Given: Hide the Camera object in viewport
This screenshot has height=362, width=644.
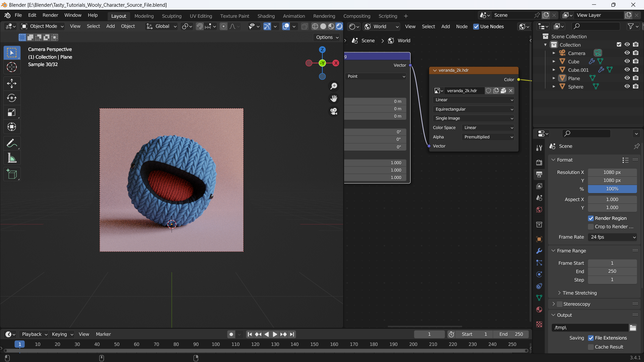Looking at the screenshot, I should point(627,53).
